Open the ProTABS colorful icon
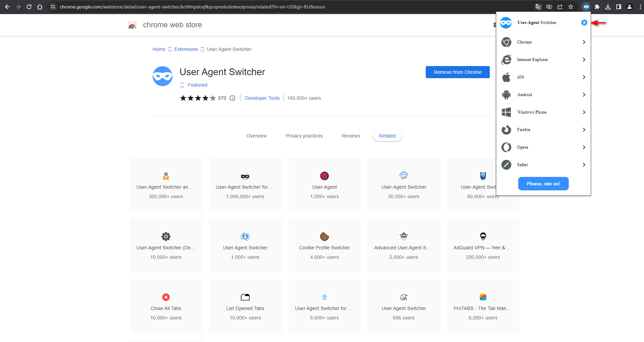Image resolution: width=644 pixels, height=342 pixels. pyautogui.click(x=483, y=297)
